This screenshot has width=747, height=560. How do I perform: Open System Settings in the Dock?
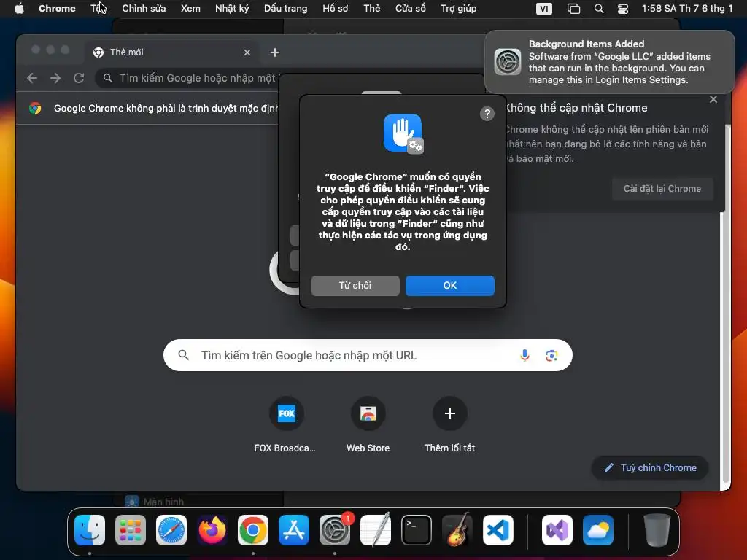(x=335, y=530)
